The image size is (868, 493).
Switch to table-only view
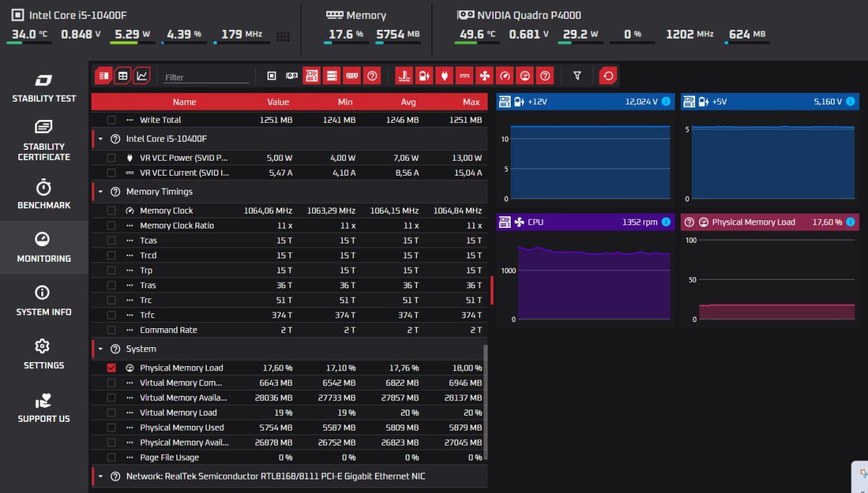123,76
